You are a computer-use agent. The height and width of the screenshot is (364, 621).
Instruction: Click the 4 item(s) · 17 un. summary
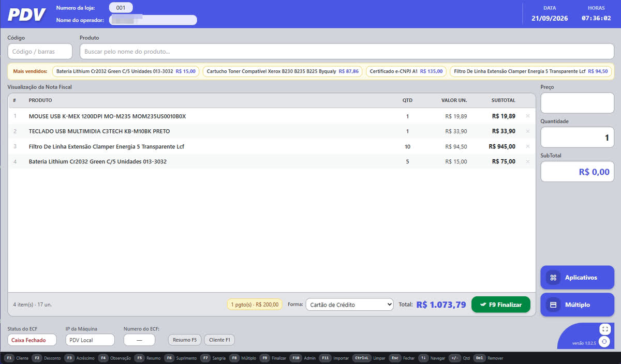32,305
